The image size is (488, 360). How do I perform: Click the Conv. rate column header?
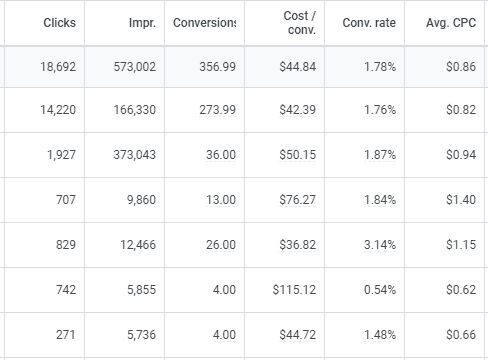click(369, 23)
